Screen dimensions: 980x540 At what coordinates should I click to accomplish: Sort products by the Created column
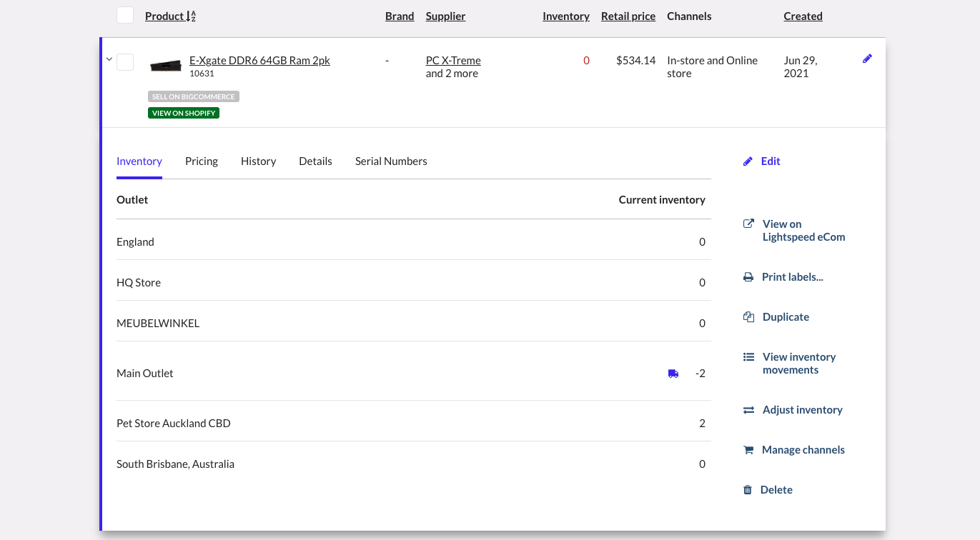pos(803,16)
